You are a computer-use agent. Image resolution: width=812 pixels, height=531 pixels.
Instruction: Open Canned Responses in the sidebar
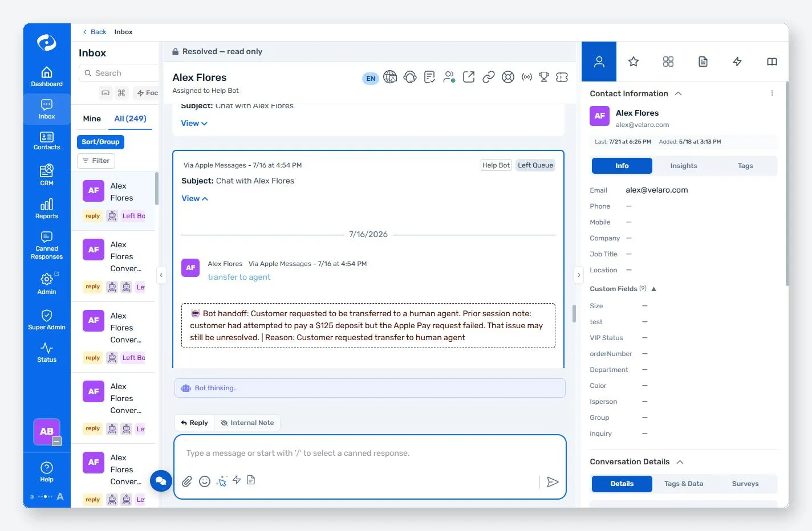[x=47, y=245]
